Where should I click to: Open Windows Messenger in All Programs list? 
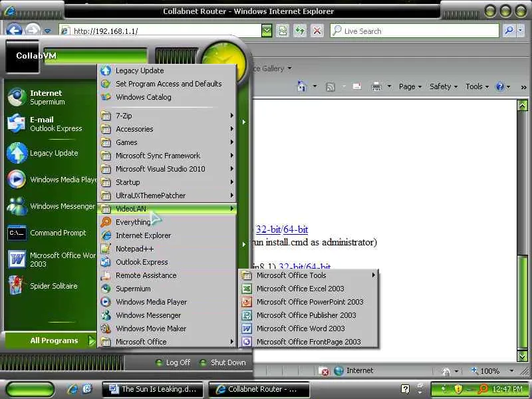click(167, 315)
